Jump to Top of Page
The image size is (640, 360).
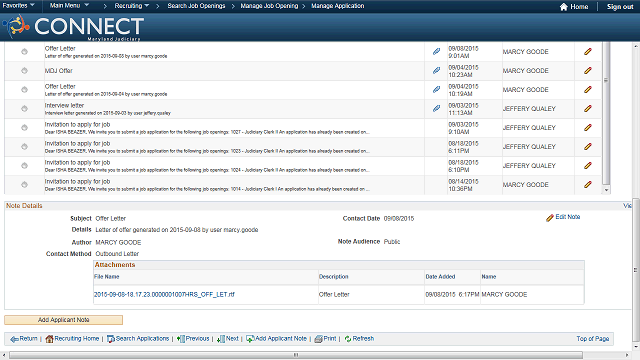click(593, 338)
